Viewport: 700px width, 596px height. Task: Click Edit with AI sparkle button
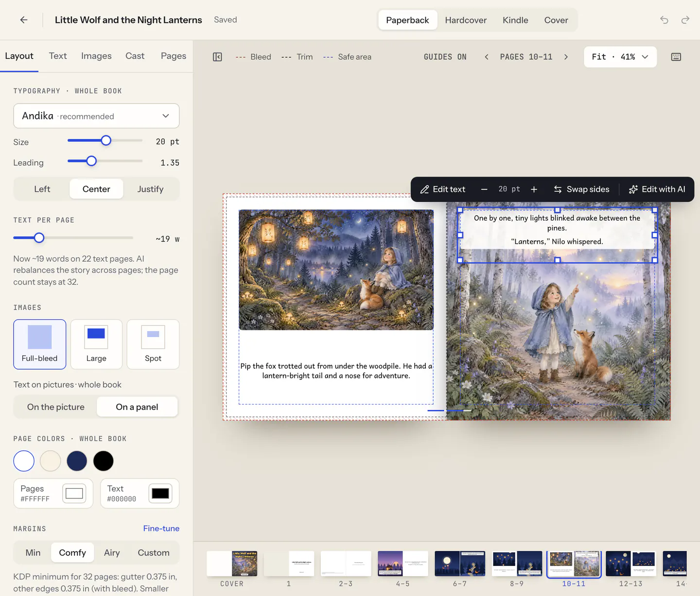coord(657,189)
